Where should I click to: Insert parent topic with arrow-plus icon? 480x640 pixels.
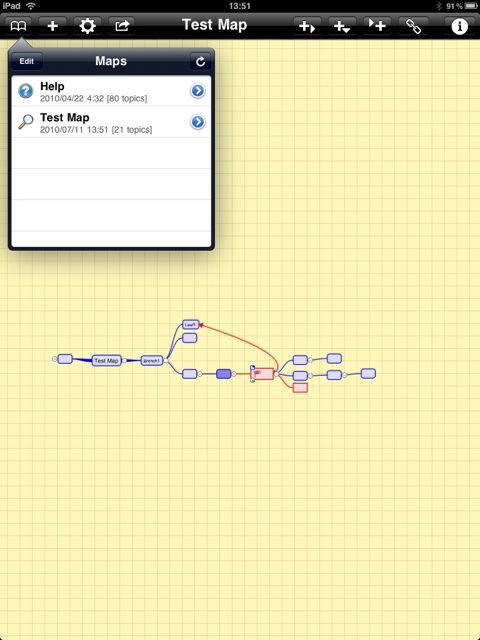(x=377, y=26)
